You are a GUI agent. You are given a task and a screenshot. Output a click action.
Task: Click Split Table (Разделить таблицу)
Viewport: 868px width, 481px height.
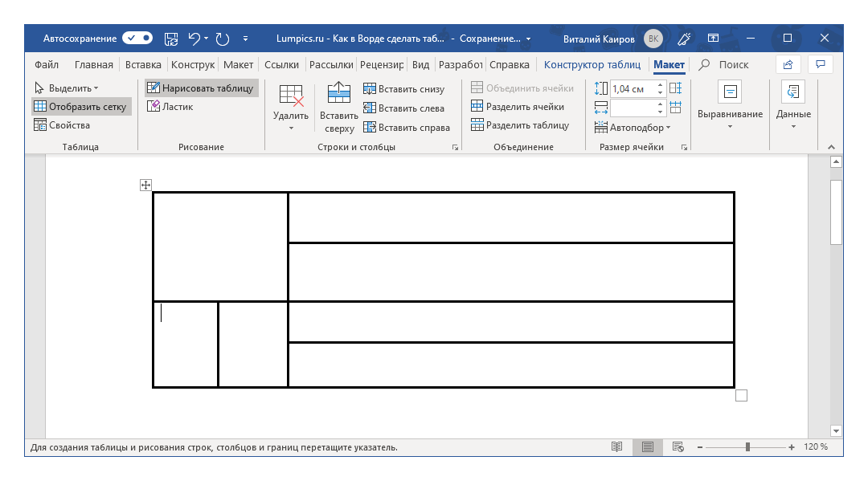[x=520, y=125]
